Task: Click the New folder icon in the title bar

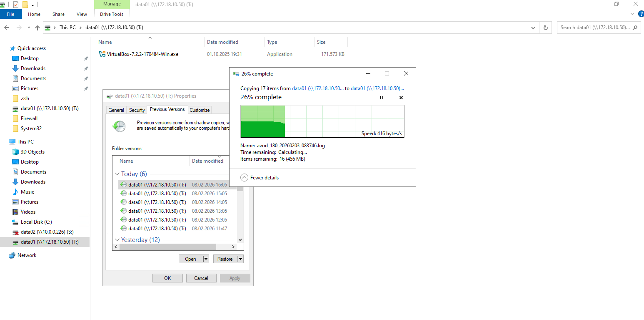Action: click(25, 5)
